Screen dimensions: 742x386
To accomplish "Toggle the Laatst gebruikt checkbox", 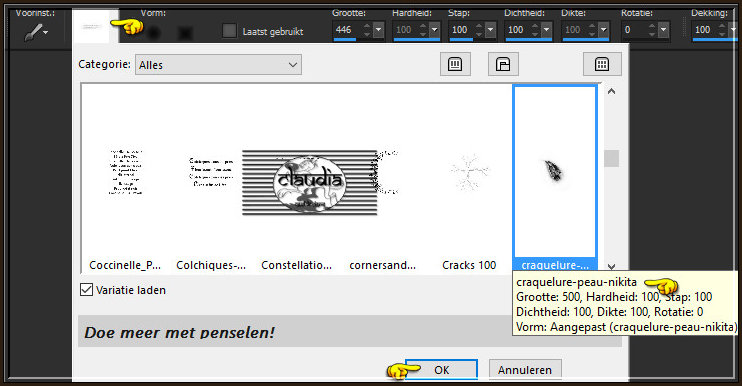I will point(230,31).
